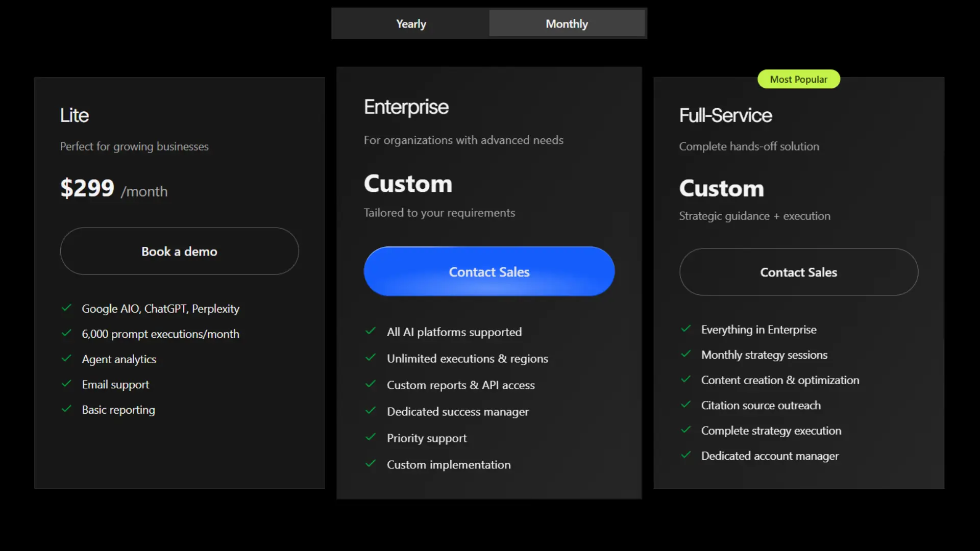The width and height of the screenshot is (980, 551).
Task: Click the Agent analytics check icon
Action: (x=66, y=358)
